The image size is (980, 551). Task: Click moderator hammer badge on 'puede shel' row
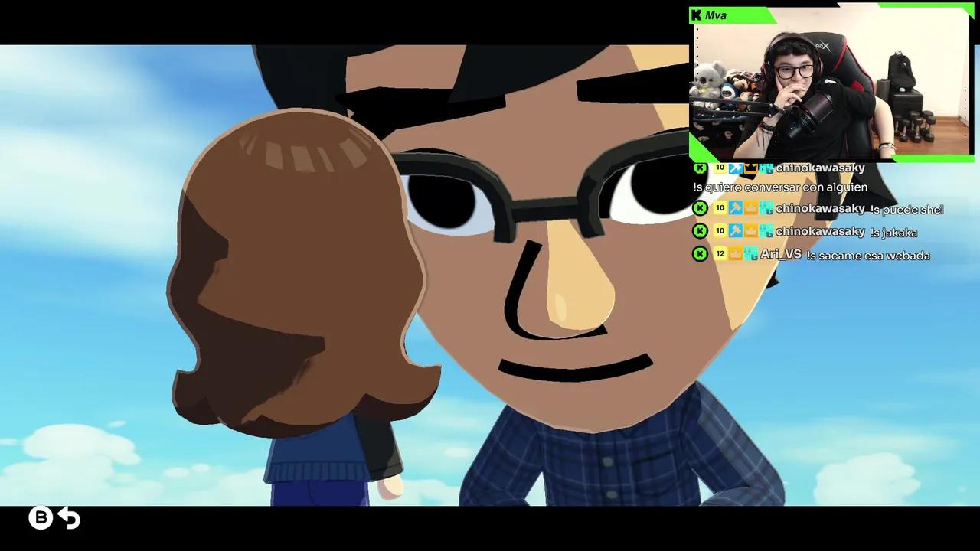coord(735,207)
